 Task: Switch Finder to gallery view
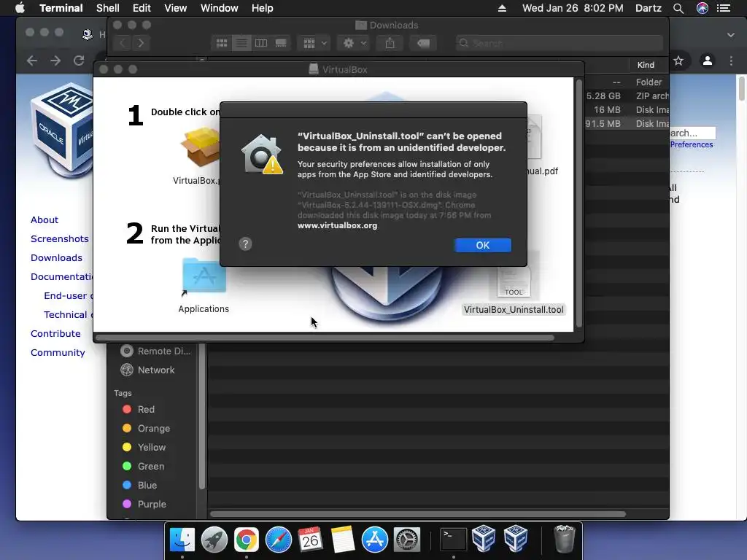click(x=281, y=43)
